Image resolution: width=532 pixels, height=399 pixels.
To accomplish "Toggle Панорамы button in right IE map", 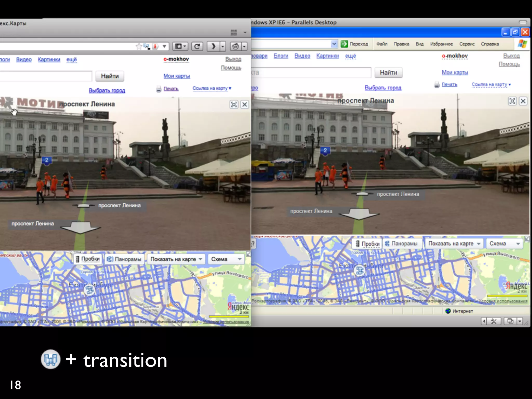I will (401, 244).
